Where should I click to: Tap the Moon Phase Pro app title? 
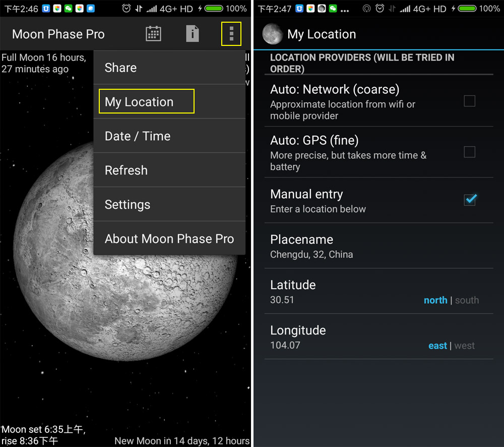pyautogui.click(x=58, y=34)
